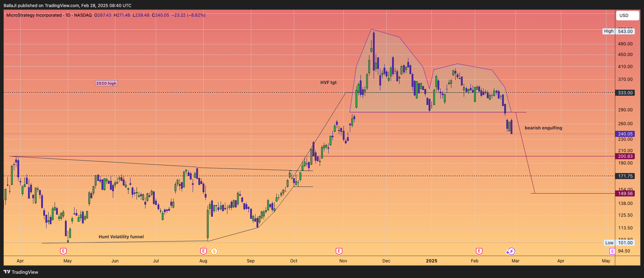Select the '2020 high' text annotation
The height and width of the screenshot is (278, 644).
click(106, 83)
